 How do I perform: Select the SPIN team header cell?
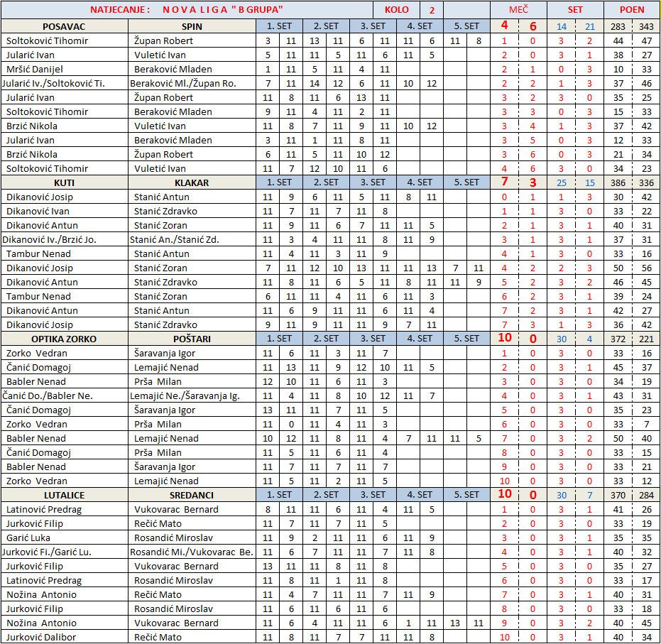[x=192, y=26]
